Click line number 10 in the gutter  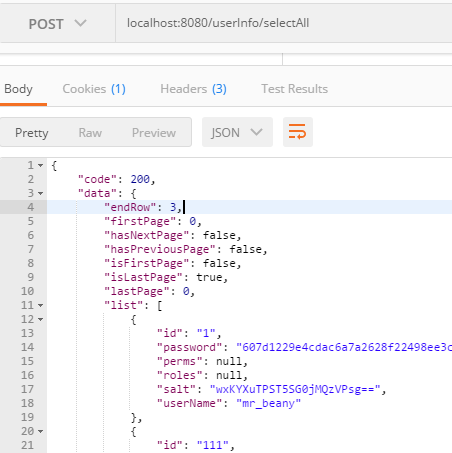(x=27, y=291)
